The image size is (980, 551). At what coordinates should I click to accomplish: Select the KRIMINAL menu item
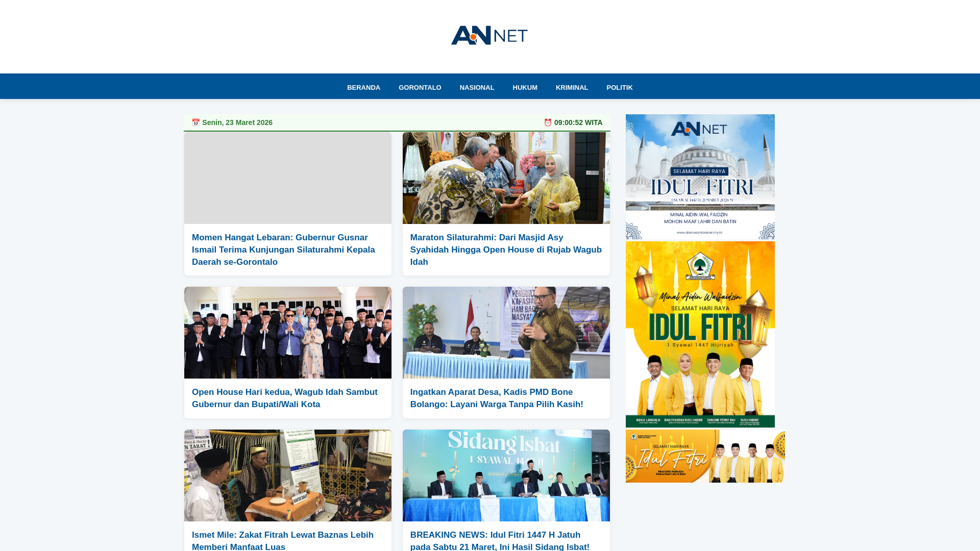(572, 88)
